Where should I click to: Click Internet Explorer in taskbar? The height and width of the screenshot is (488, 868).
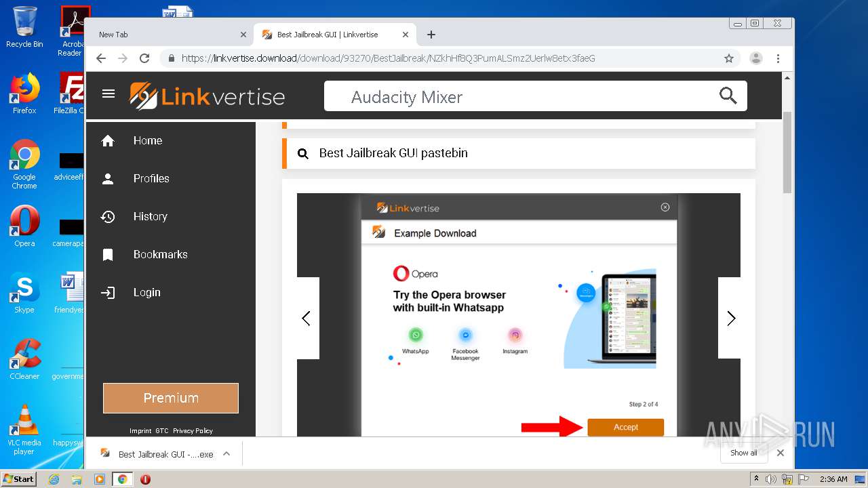pos(54,479)
